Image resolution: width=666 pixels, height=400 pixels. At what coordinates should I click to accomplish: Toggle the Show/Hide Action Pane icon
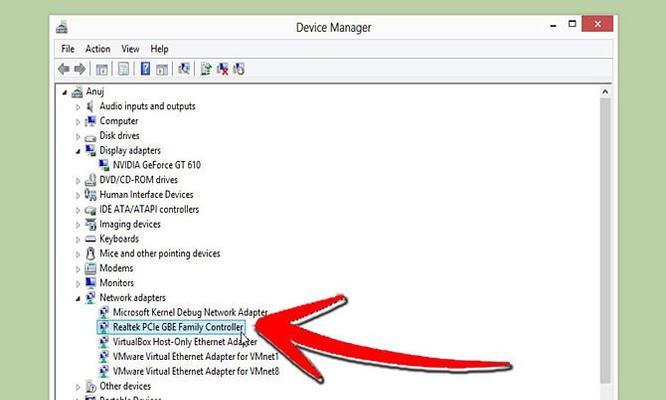click(x=162, y=69)
